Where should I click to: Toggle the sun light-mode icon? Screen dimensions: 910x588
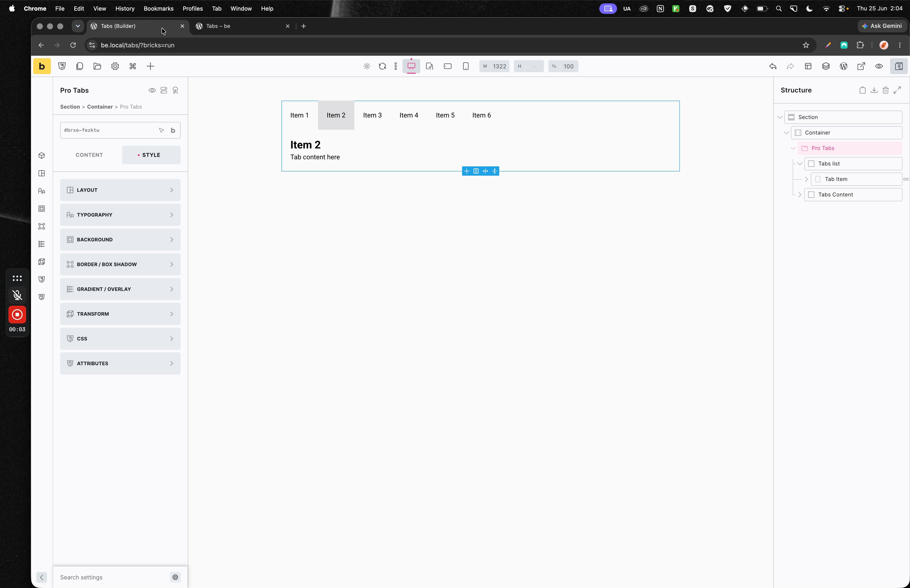tap(367, 66)
